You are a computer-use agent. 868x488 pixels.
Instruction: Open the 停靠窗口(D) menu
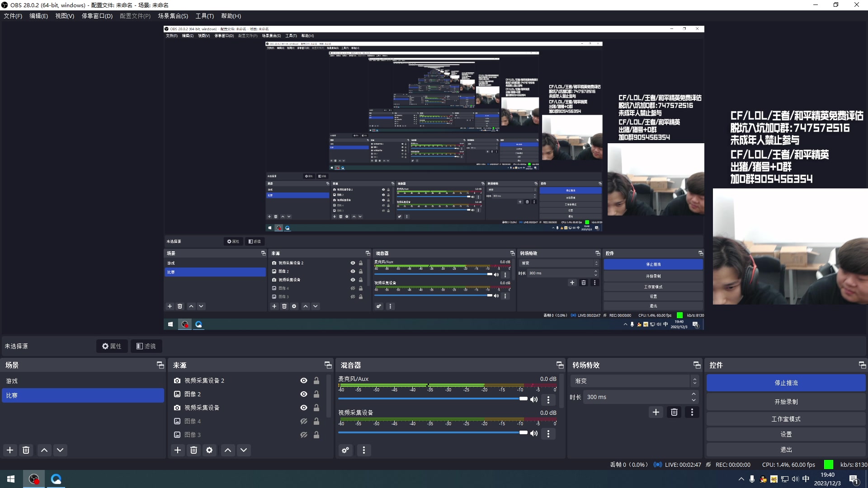[97, 16]
